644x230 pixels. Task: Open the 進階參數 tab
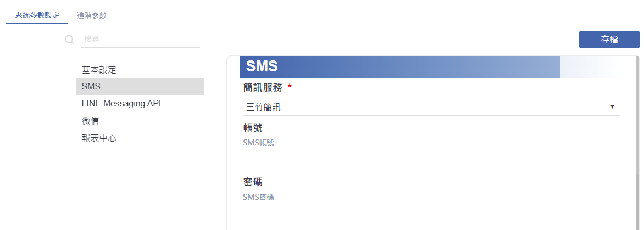[x=92, y=15]
